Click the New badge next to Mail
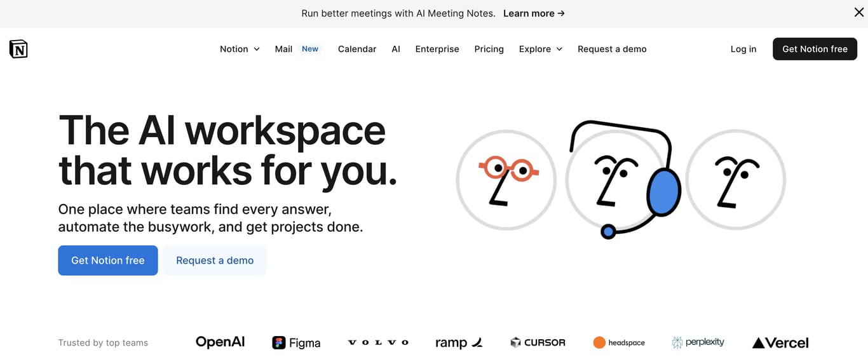 (310, 49)
